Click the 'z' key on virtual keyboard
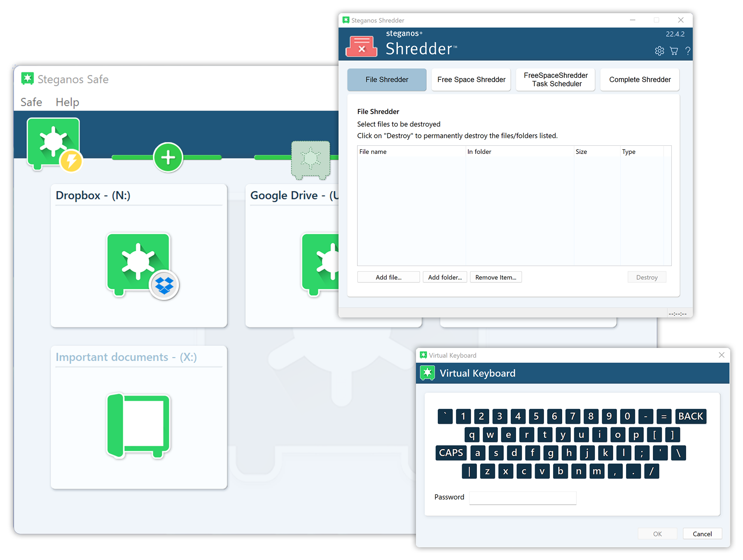The height and width of the screenshot is (560, 743). [x=488, y=471]
